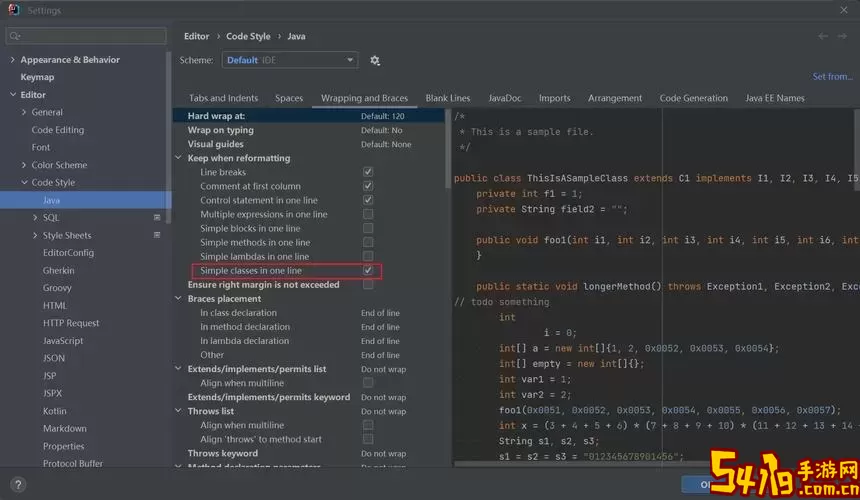Image resolution: width=860 pixels, height=500 pixels.
Task: Open JavaDoc tab
Action: (x=505, y=98)
